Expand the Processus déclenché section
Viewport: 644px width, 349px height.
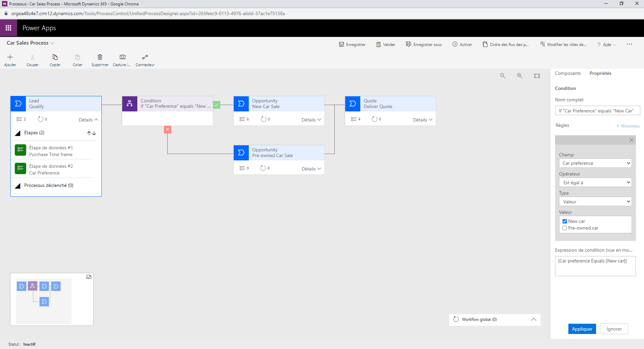[18, 186]
